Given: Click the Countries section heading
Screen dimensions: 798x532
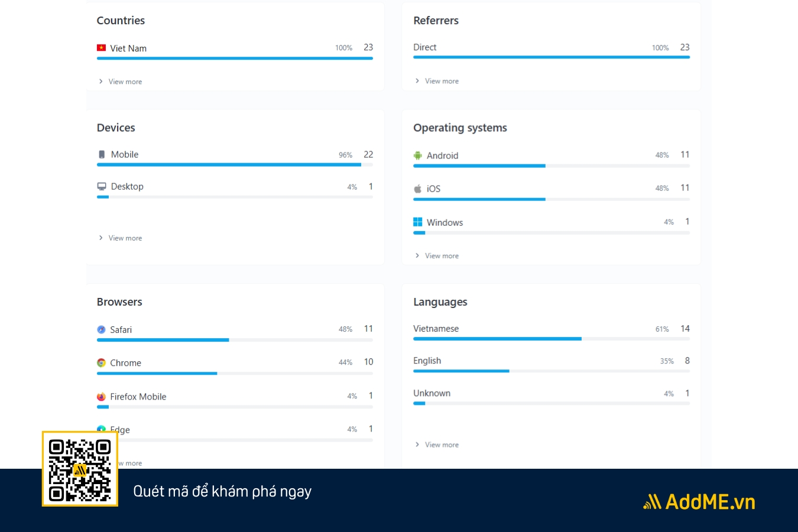Looking at the screenshot, I should click(x=121, y=20).
